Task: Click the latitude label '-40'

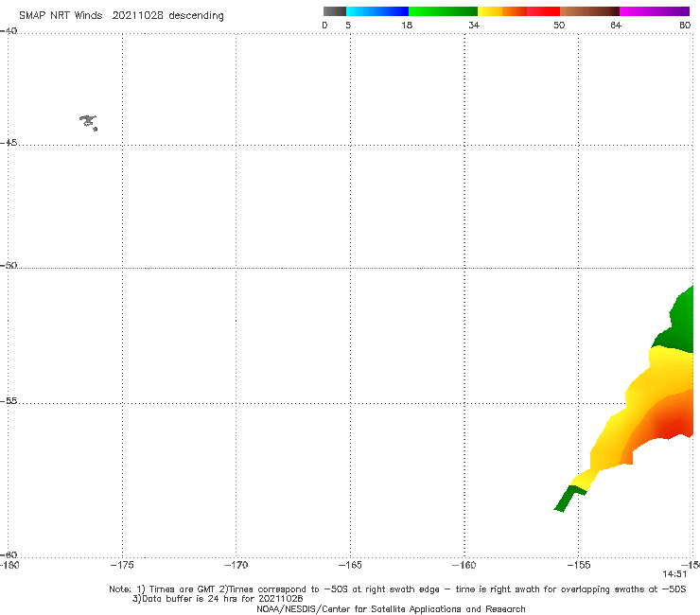Action: [9, 31]
